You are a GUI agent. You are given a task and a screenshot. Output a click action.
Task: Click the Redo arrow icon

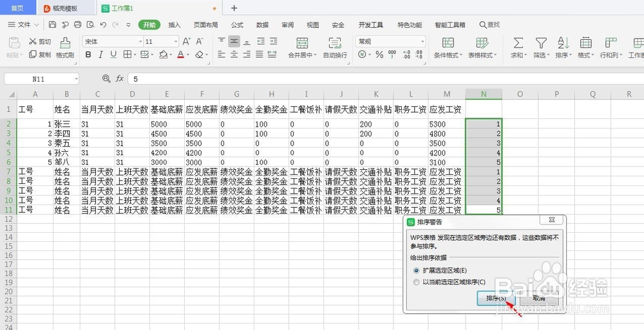pyautogui.click(x=115, y=24)
